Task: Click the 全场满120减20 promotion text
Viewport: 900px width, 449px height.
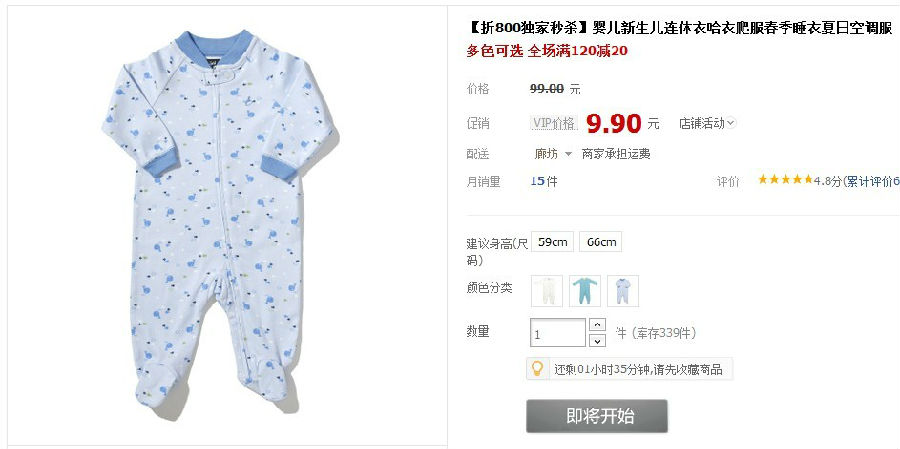Action: click(x=577, y=51)
